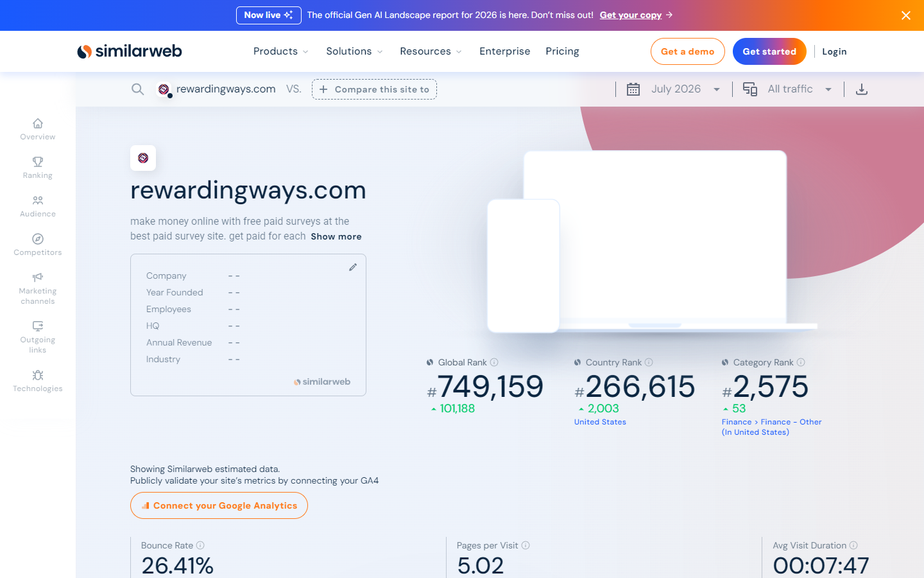Screen dimensions: 924x578
Task: Click the rewardingways.com favicon in search bar
Action: pyautogui.click(x=164, y=89)
